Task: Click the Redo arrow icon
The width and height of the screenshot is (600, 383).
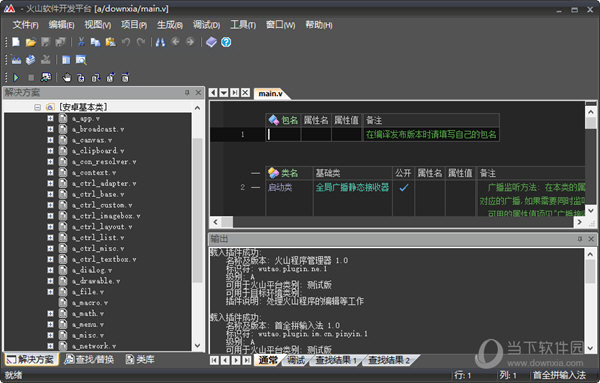Action: coord(141,42)
